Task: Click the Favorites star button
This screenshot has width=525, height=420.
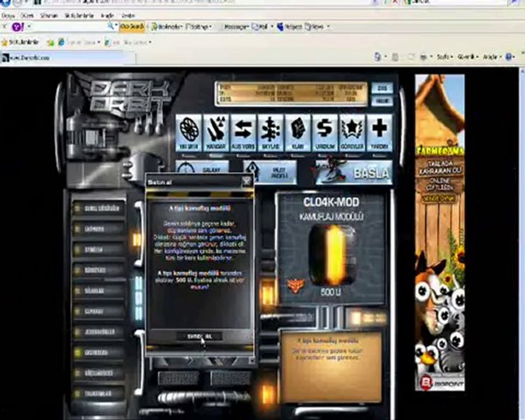Action: (20, 42)
